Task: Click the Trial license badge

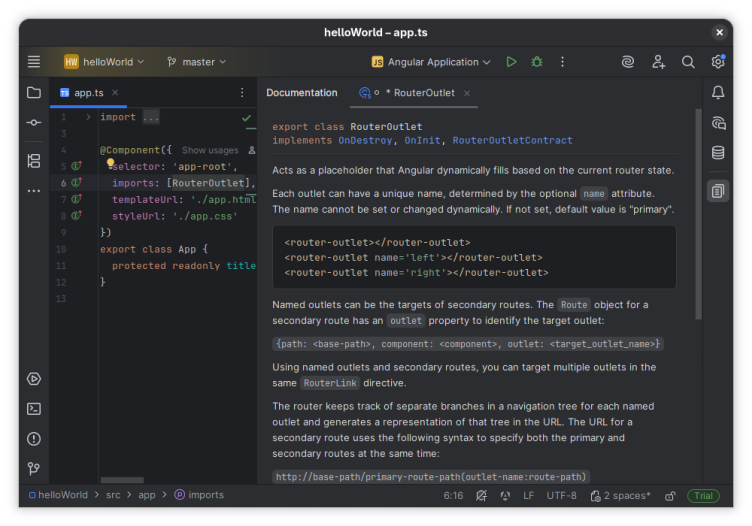Action: point(703,495)
